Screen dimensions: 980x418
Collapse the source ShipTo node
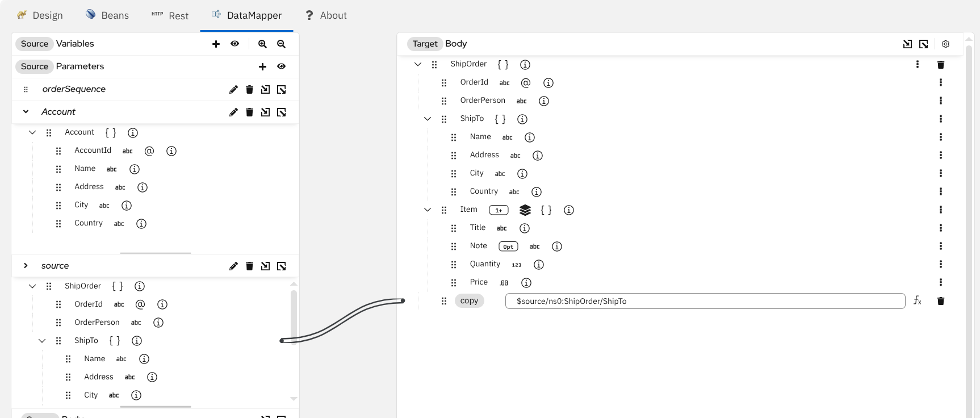pos(42,341)
